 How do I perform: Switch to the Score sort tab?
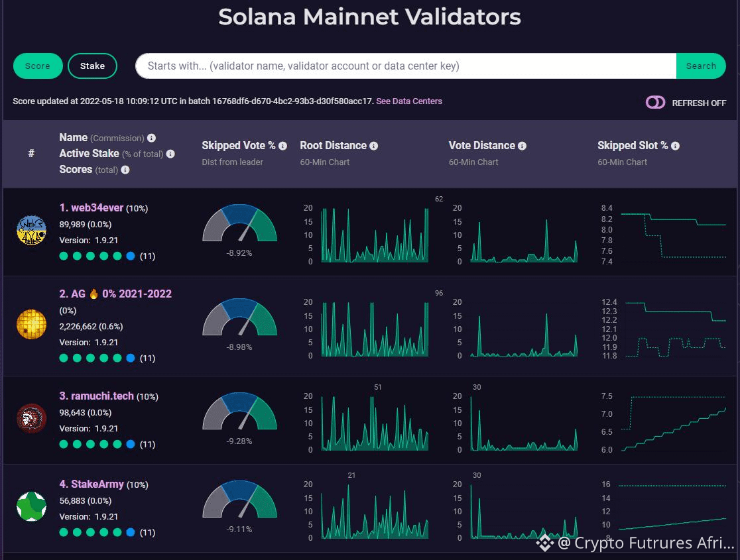(38, 66)
